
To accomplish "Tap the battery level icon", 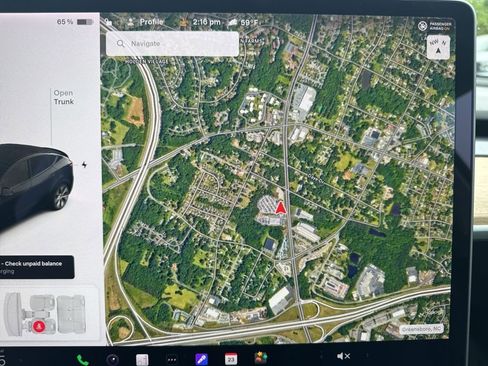I will [84, 22].
